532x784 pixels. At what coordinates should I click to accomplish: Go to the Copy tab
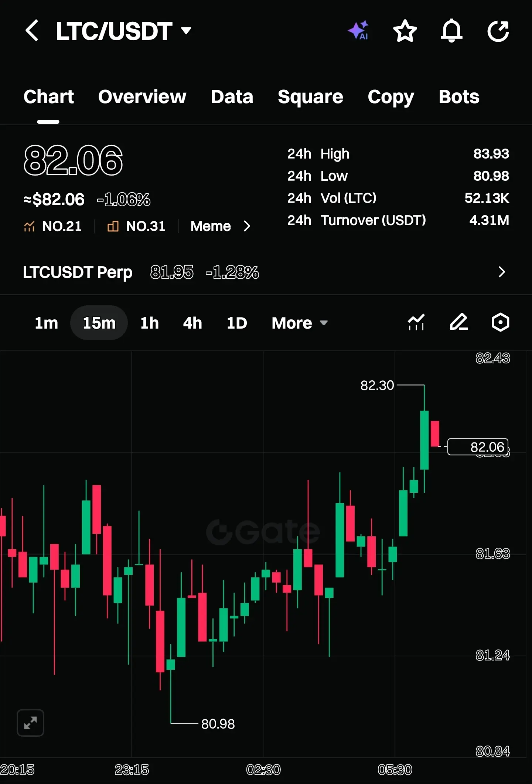point(391,98)
